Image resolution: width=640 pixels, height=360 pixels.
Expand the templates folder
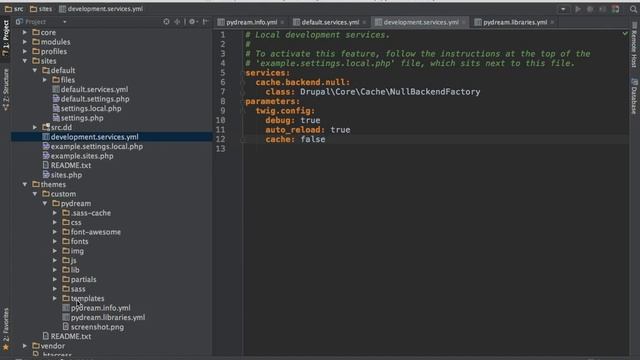click(55, 298)
